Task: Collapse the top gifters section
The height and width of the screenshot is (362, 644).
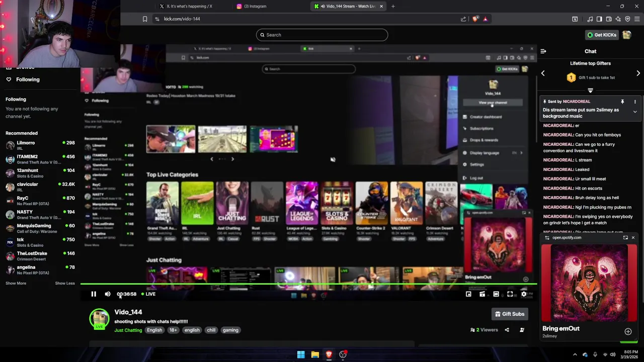Action: click(590, 90)
